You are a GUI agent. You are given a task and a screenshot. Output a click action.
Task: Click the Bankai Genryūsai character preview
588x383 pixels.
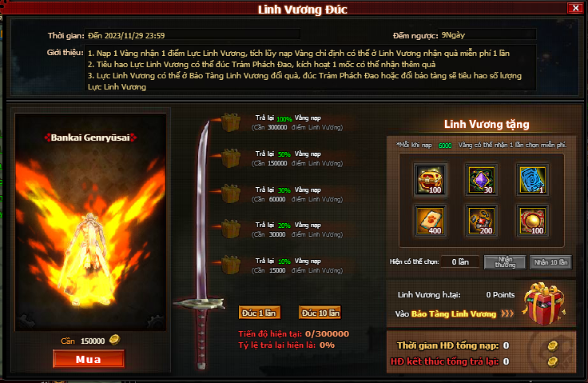tap(90, 222)
